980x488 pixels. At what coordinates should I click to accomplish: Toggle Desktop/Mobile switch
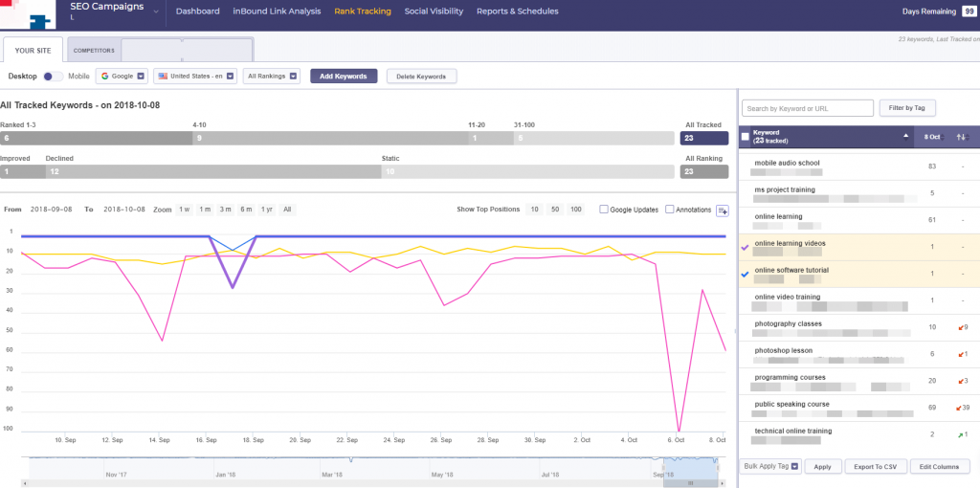coord(54,77)
